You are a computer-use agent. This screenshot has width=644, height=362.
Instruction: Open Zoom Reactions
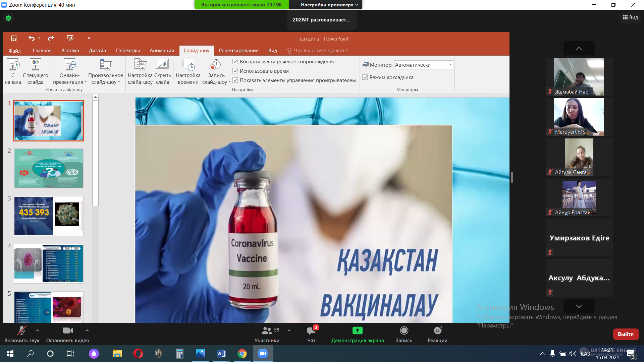click(437, 330)
